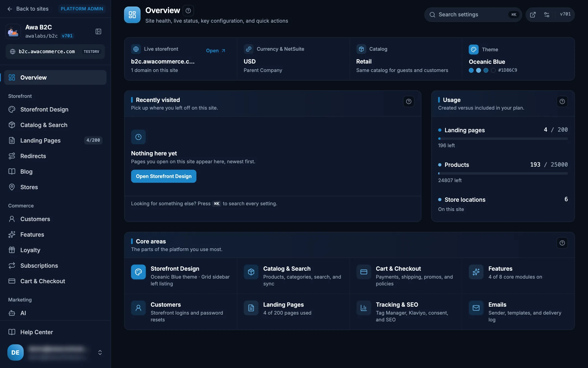Viewport: 588px width, 368px height.
Task: Click the Recently visited help icon
Action: tap(409, 101)
